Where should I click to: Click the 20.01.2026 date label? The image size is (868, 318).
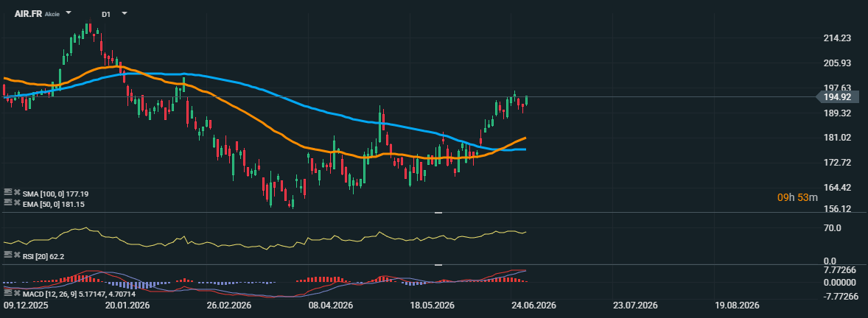tap(127, 305)
